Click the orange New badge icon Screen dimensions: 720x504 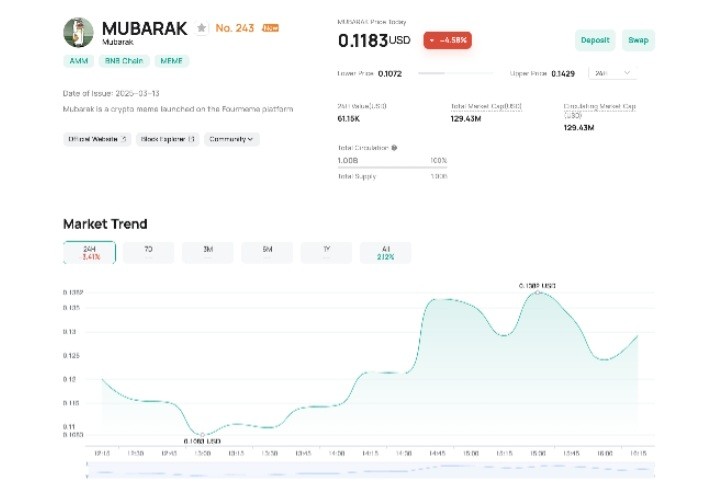point(270,28)
